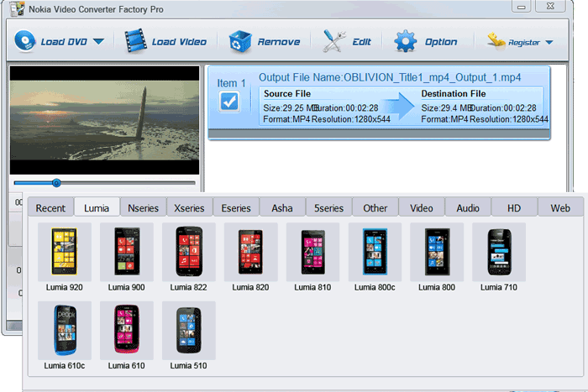Viewport: 588px width, 392px height.
Task: Switch to the Web tab
Action: pyautogui.click(x=560, y=208)
